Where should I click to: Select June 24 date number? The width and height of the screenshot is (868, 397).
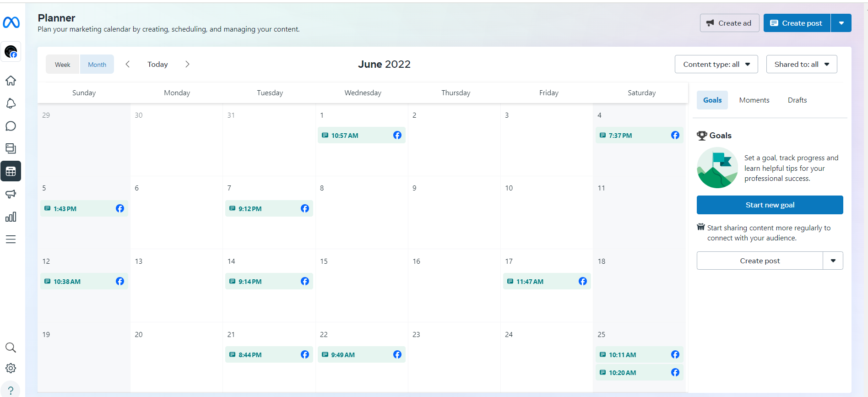[509, 334]
